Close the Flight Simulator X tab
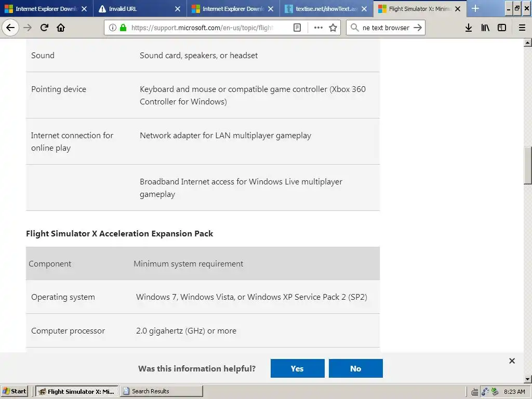Viewport: 532px width, 399px height. (x=458, y=9)
